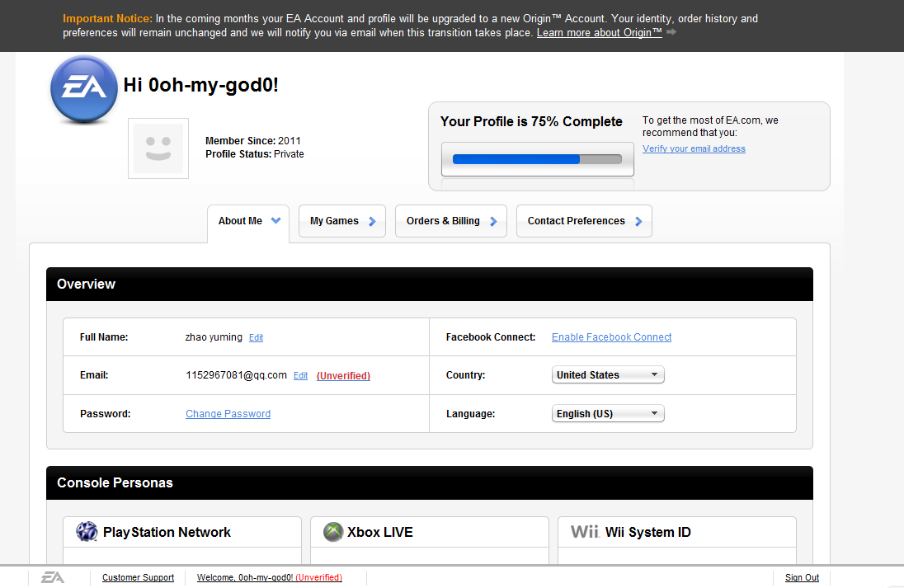Viewport: 904px width, 588px height.
Task: Click the Xbox LIVE sphere icon
Action: click(333, 531)
